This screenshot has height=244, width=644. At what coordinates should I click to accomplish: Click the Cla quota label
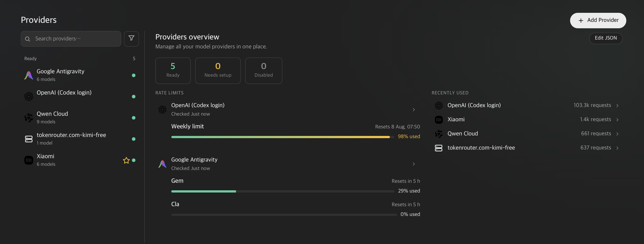(x=175, y=204)
